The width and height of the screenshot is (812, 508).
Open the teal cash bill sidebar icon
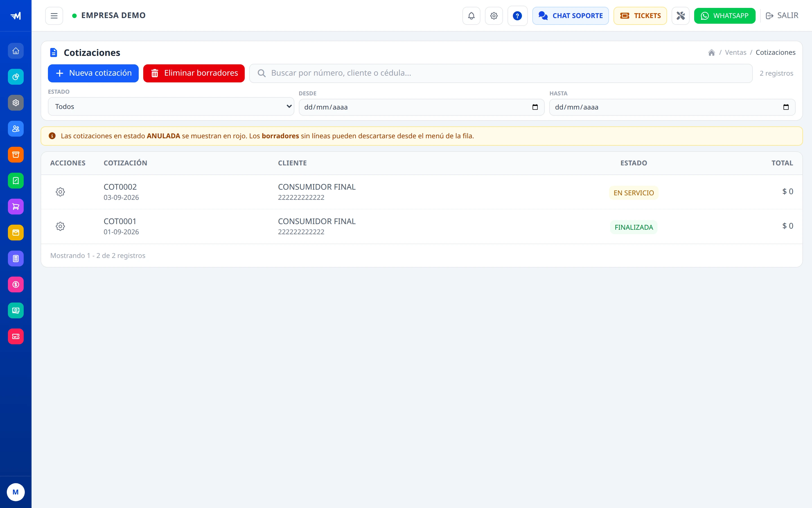16,310
